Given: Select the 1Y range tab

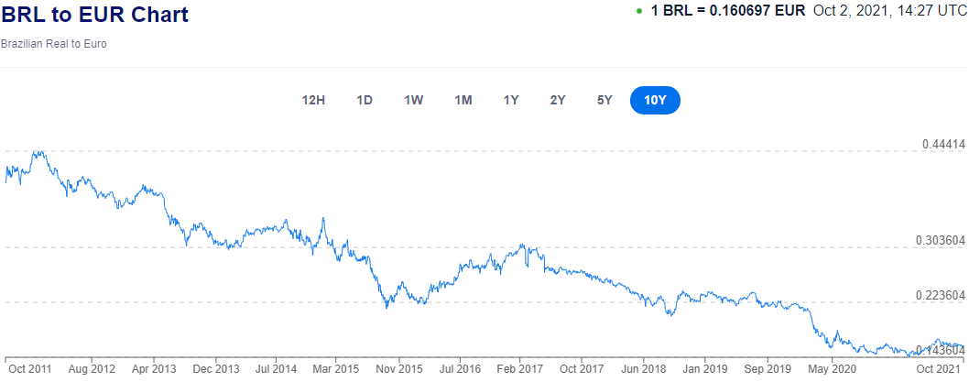Looking at the screenshot, I should 511,101.
